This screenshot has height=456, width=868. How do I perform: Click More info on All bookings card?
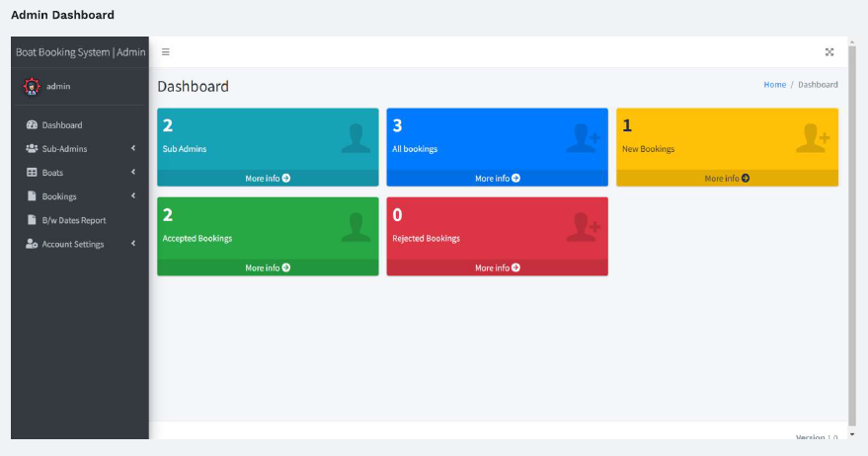point(497,179)
